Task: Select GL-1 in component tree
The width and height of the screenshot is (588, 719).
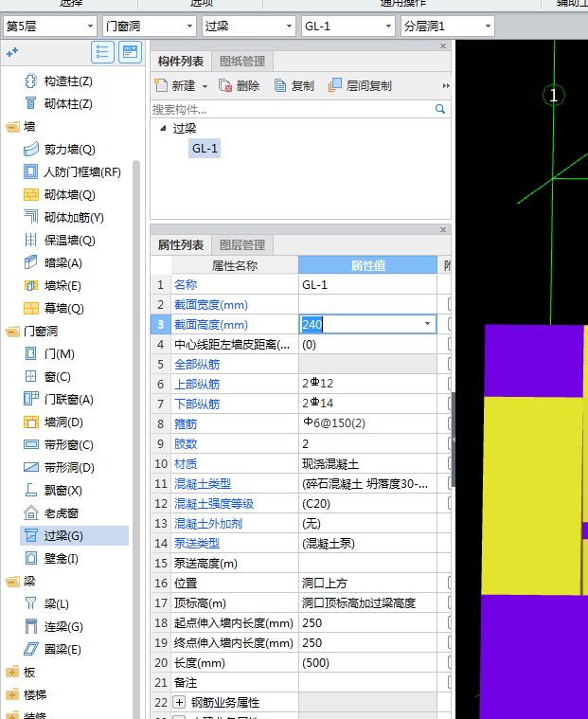Action: [205, 149]
